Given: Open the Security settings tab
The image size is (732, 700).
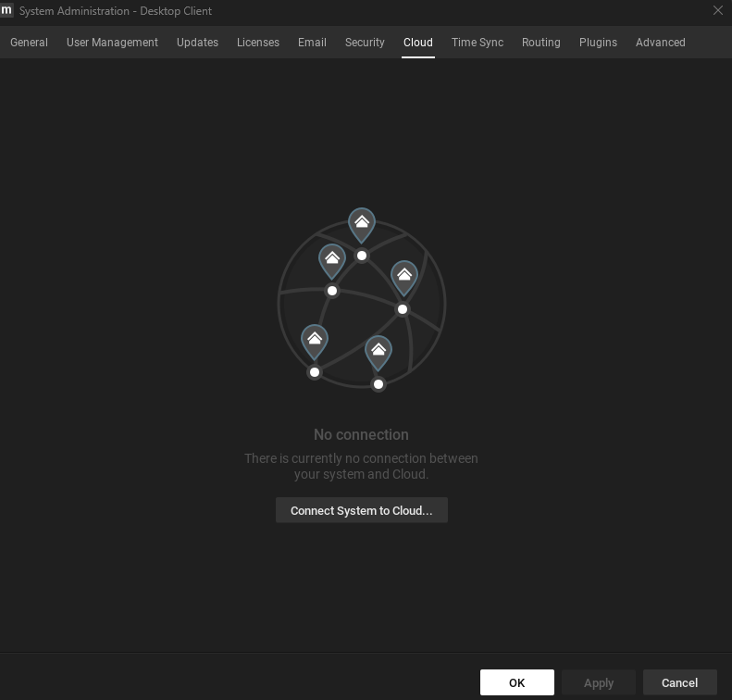Looking at the screenshot, I should 365,43.
